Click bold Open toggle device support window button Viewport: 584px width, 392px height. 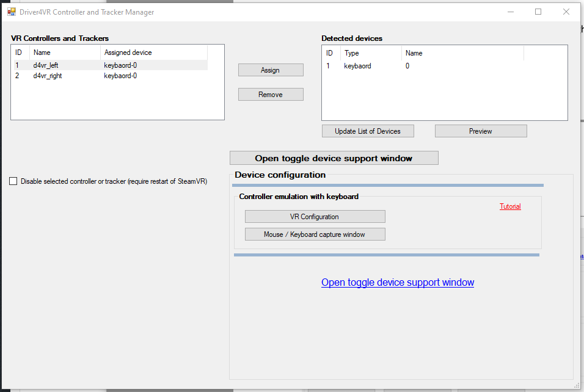[334, 158]
